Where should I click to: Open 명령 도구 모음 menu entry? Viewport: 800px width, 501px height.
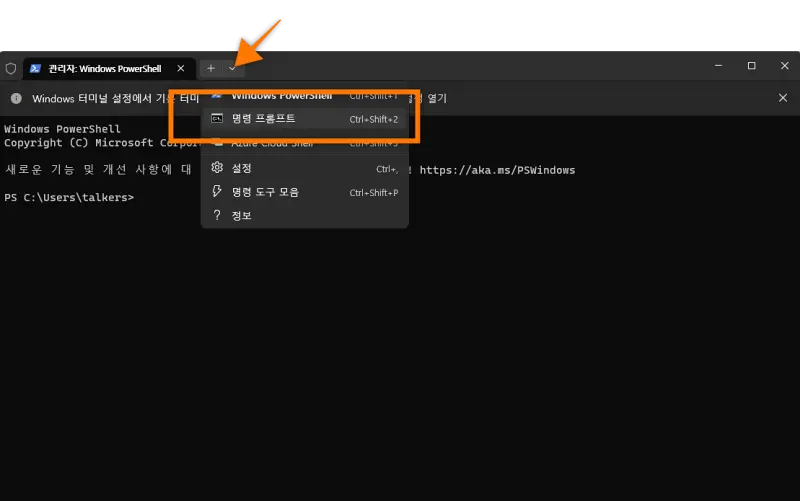click(x=305, y=192)
